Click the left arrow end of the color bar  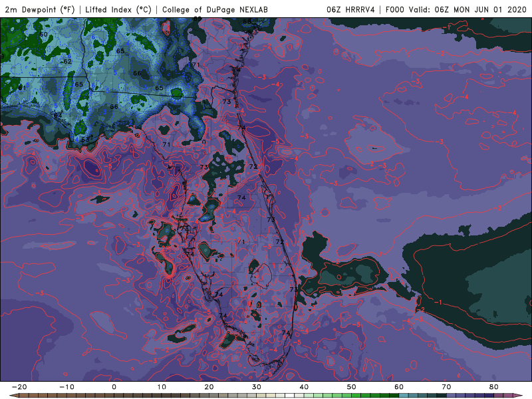pos(13,395)
